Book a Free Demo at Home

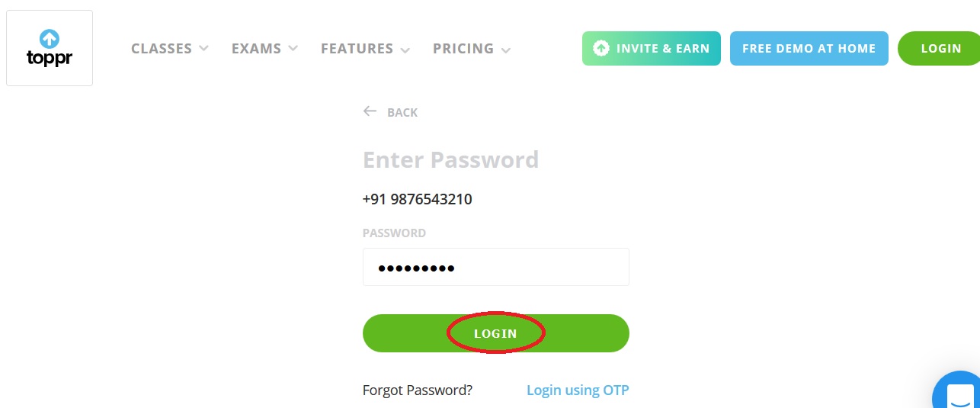click(x=809, y=49)
